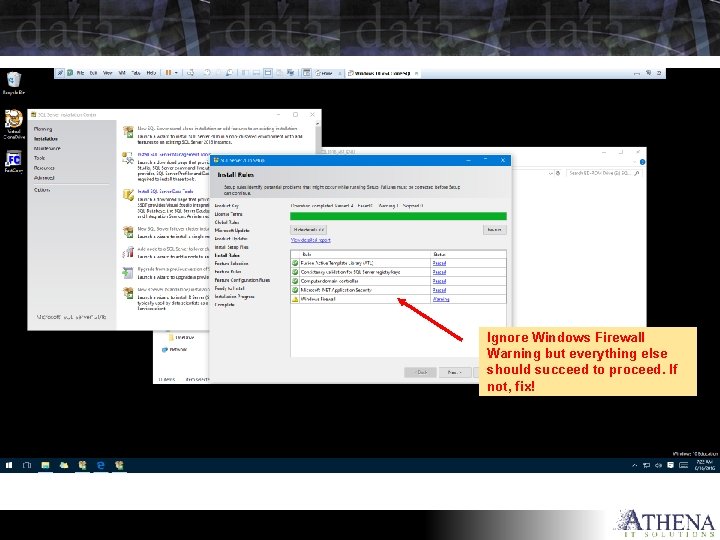Open the Recycle Bin desktop icon

(14, 83)
